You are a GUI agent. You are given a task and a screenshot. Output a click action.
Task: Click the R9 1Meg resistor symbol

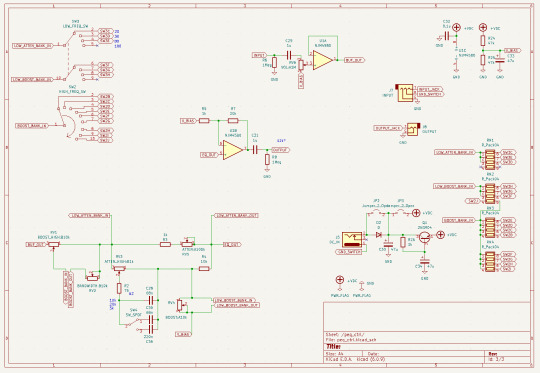(267, 159)
